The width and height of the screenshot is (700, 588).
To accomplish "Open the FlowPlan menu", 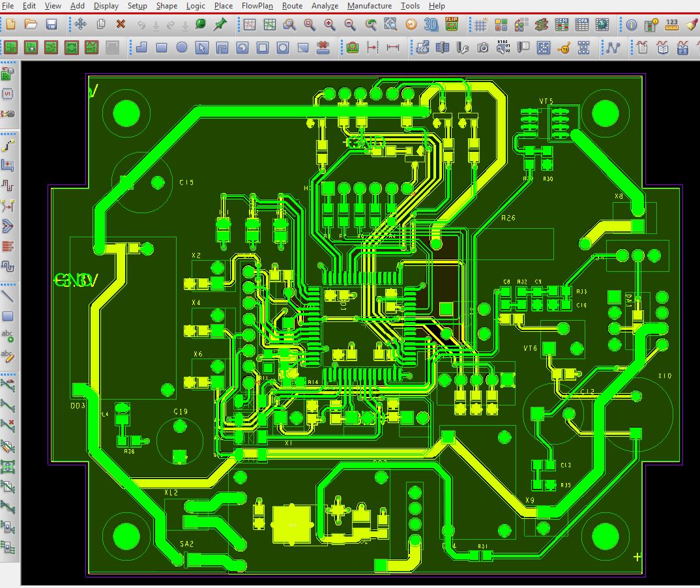I will coord(257,6).
